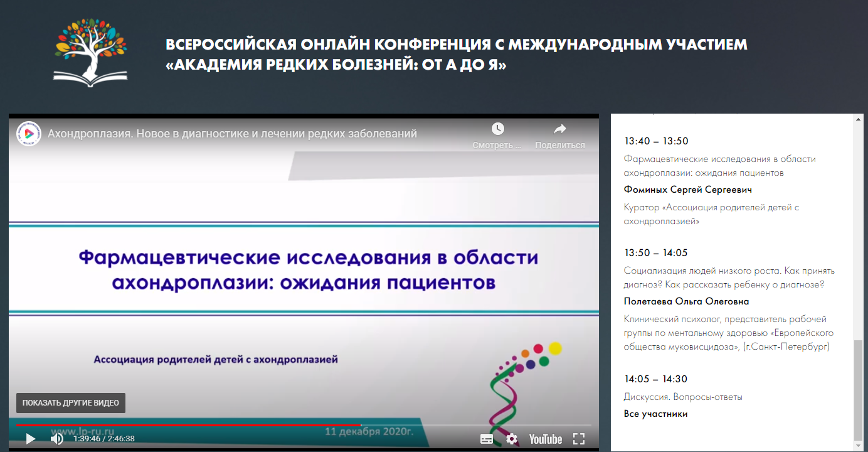
Task: Mute the video with the speaker icon
Action: click(x=56, y=439)
